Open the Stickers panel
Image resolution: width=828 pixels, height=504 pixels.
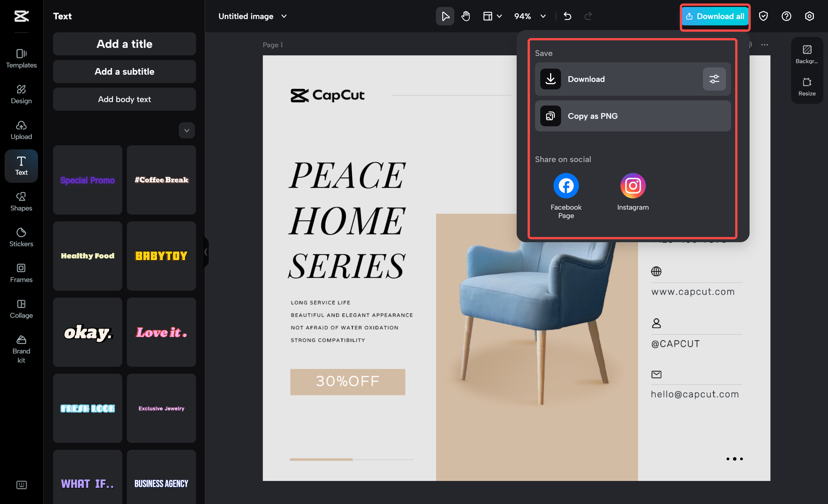(x=21, y=238)
